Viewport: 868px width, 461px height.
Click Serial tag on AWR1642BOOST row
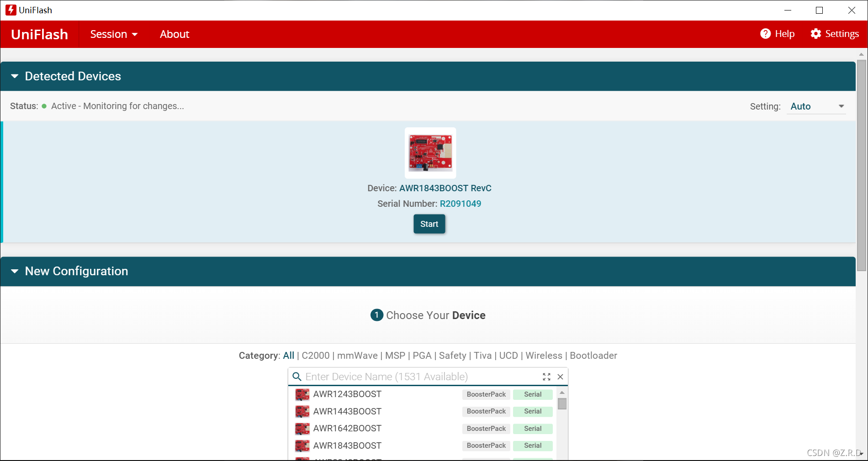[x=533, y=429]
